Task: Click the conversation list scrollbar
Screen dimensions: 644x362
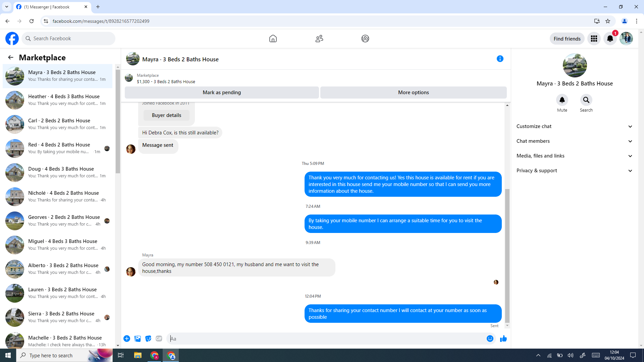Action: 118,121
